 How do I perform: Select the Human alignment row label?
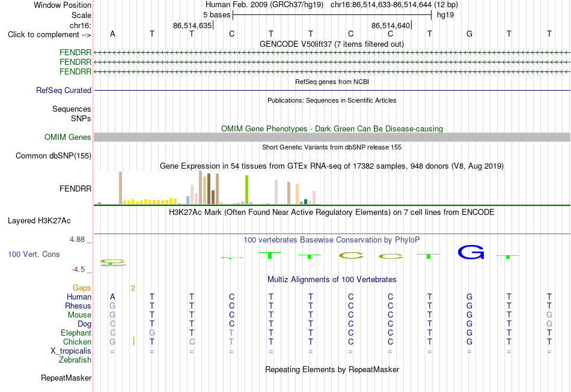point(79,297)
